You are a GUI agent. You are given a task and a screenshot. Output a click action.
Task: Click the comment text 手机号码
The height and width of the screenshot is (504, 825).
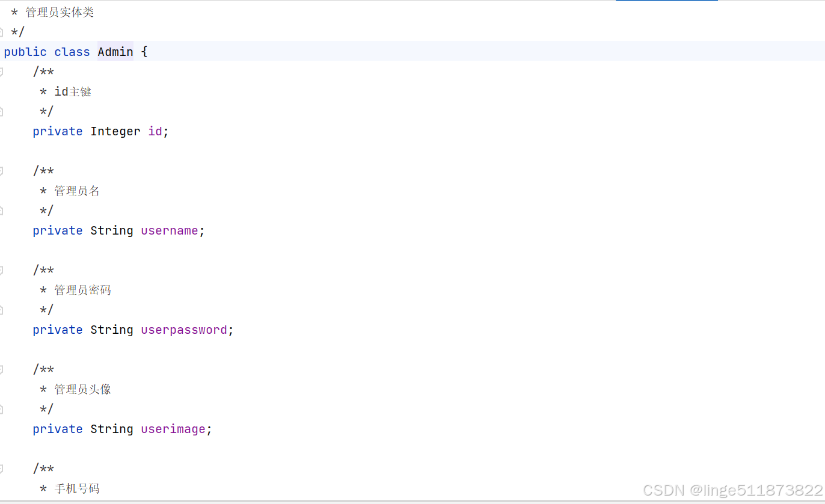[77, 488]
